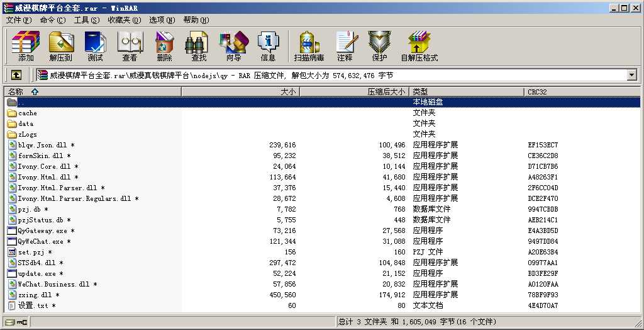The height and width of the screenshot is (330, 644).
Task: Click the zxing.dll file icon
Action: [x=12, y=295]
